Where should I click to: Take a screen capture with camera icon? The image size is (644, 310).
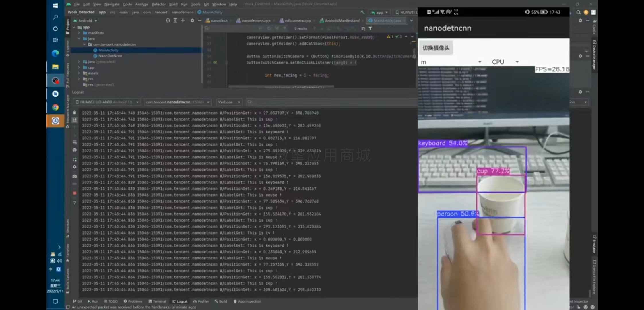[75, 176]
